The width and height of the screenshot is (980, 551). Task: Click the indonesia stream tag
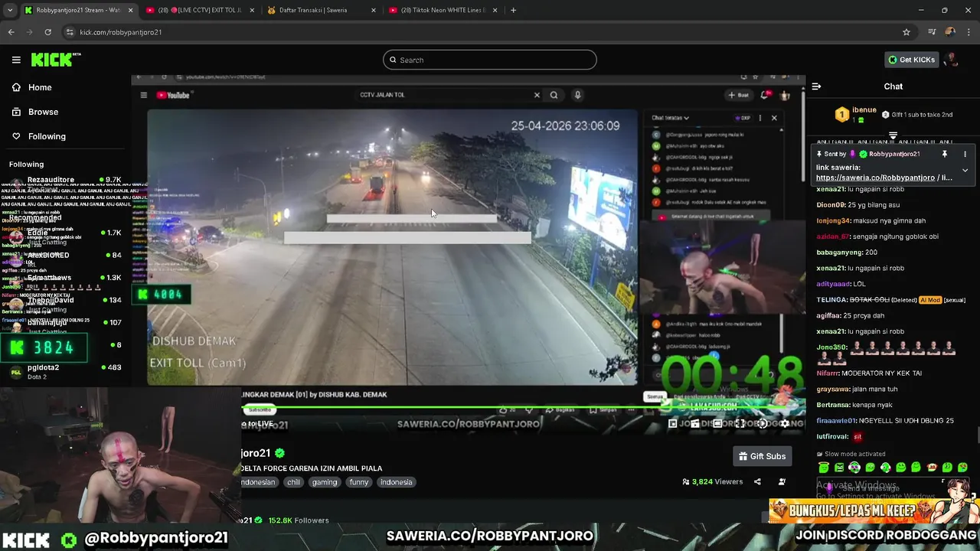397,482
